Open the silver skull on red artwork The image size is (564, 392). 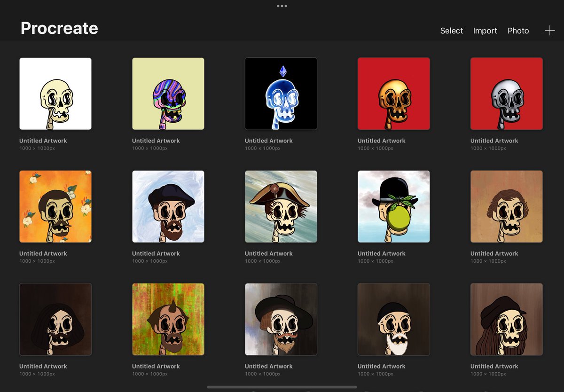tap(507, 94)
